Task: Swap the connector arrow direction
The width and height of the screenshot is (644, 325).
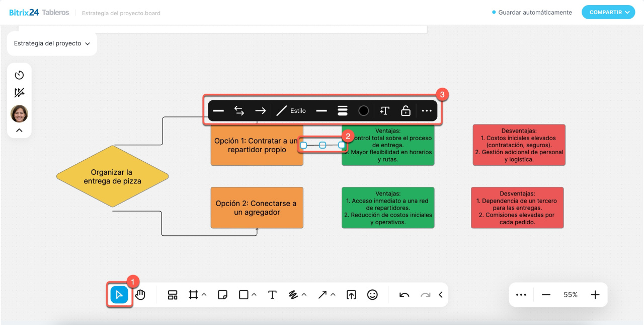Action: click(239, 111)
